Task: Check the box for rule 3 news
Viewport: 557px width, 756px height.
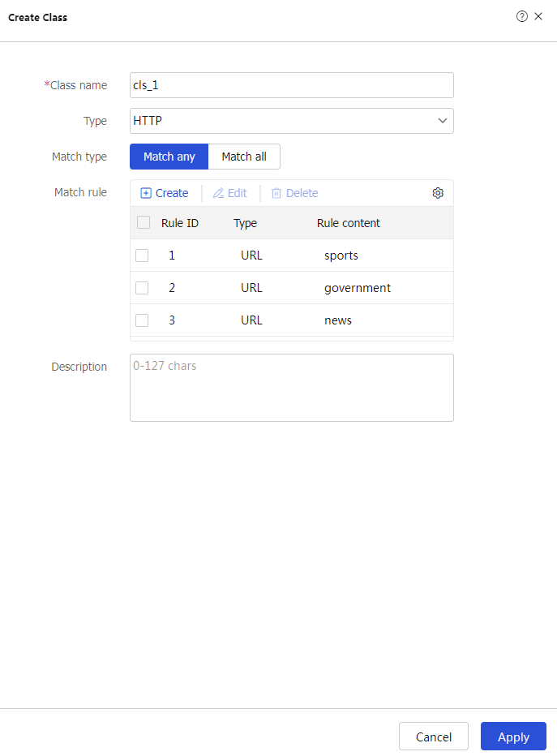Action: coord(142,320)
